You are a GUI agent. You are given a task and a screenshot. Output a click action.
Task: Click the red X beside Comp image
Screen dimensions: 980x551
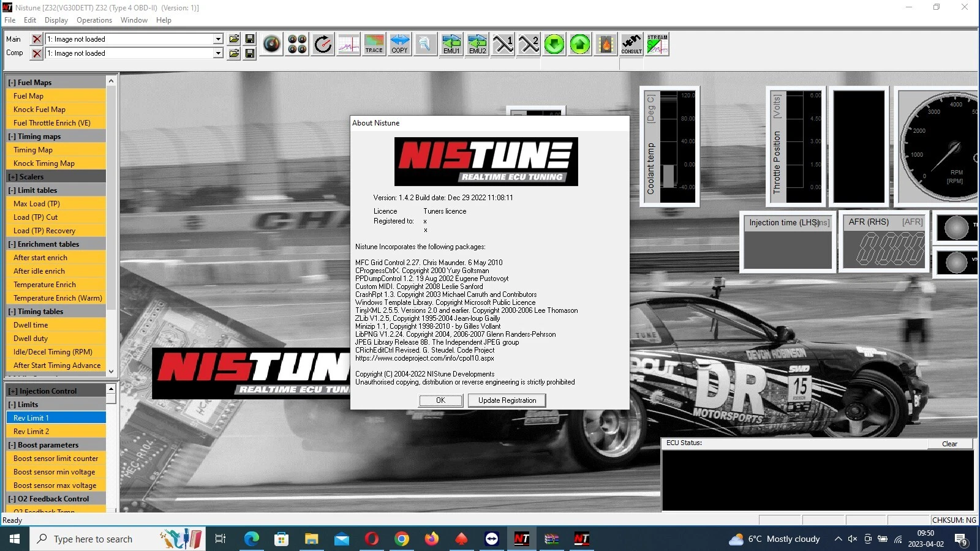(x=37, y=53)
